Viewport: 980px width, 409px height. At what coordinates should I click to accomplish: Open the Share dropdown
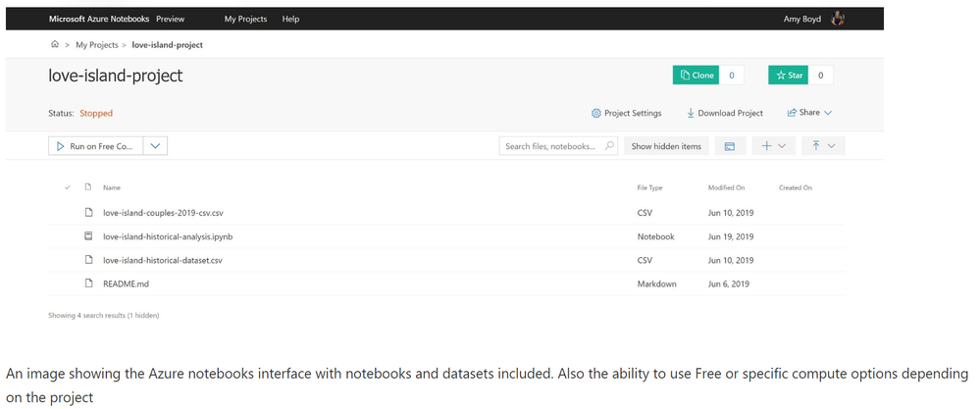pos(809,113)
